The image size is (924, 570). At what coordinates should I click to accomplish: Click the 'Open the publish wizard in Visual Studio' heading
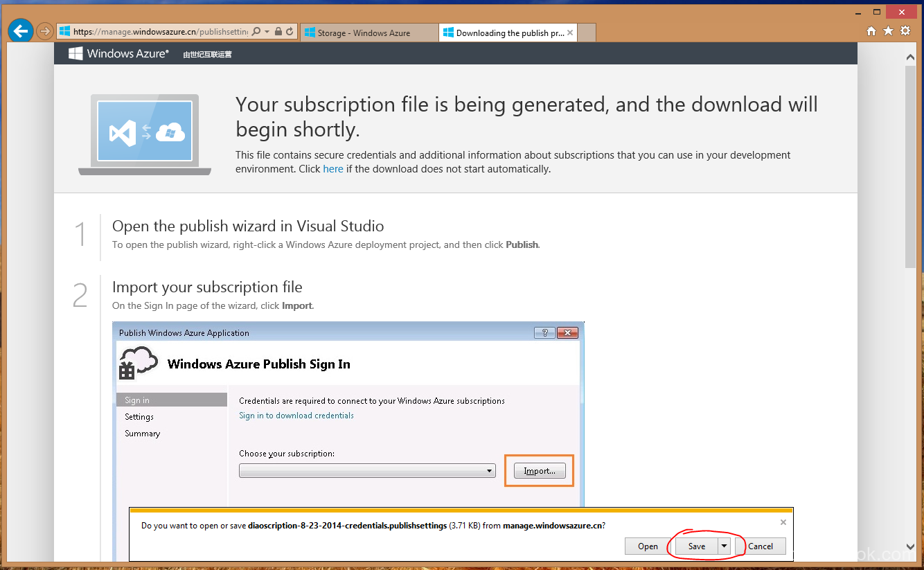(x=248, y=226)
